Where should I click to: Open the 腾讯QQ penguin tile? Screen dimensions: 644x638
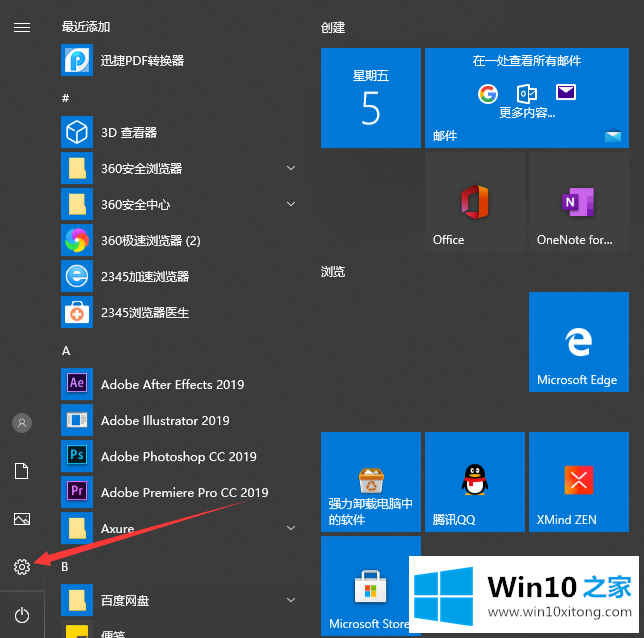tap(475, 482)
